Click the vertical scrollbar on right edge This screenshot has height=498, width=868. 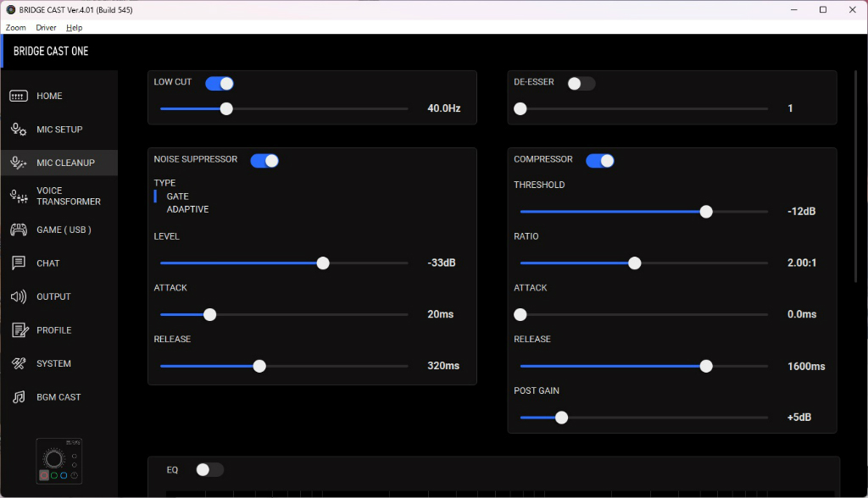(856, 177)
